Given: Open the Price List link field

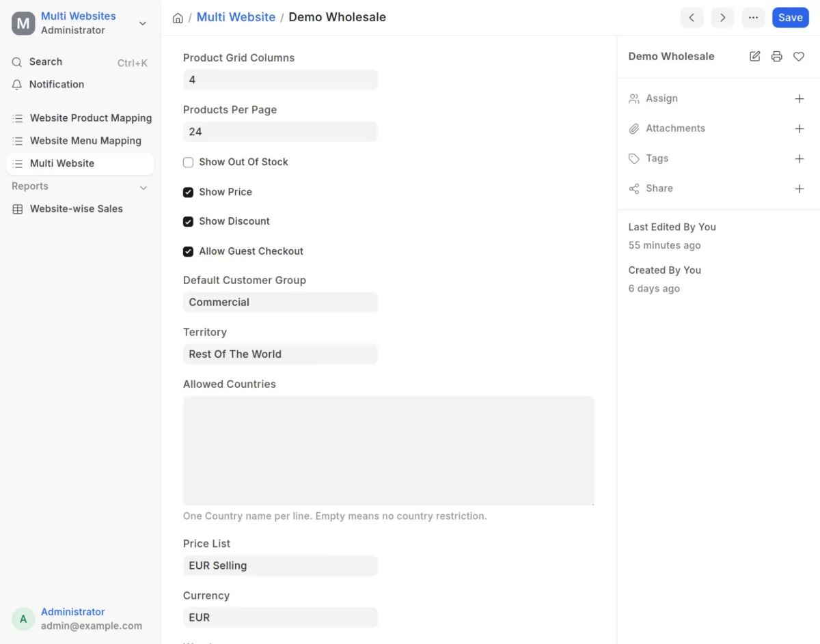Looking at the screenshot, I should 280,565.
